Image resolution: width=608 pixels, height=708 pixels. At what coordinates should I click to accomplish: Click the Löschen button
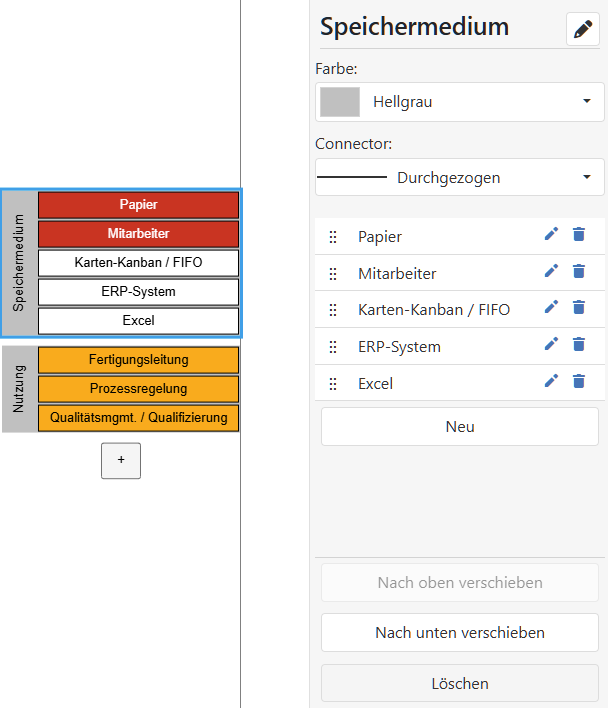[x=459, y=683]
